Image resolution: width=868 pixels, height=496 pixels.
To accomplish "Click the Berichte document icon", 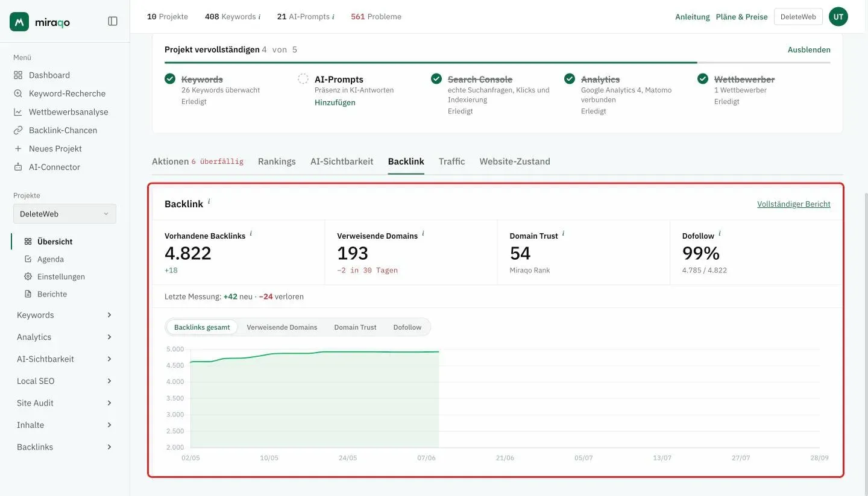I will click(28, 294).
